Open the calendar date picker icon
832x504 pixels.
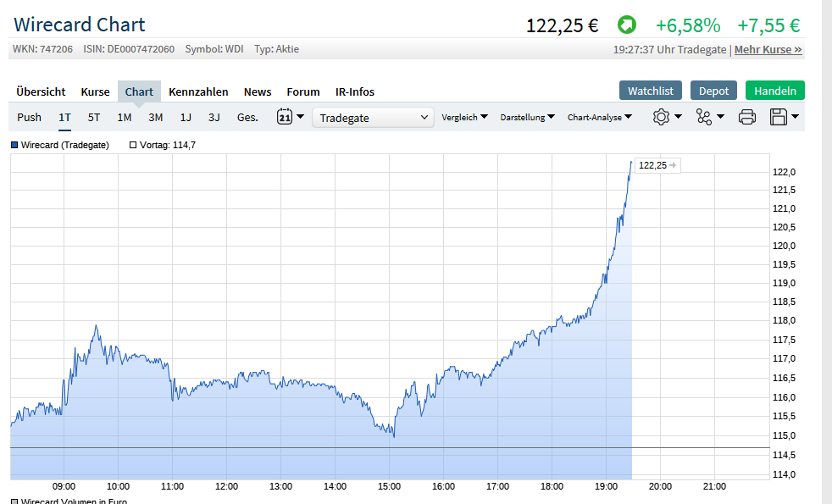coord(285,116)
